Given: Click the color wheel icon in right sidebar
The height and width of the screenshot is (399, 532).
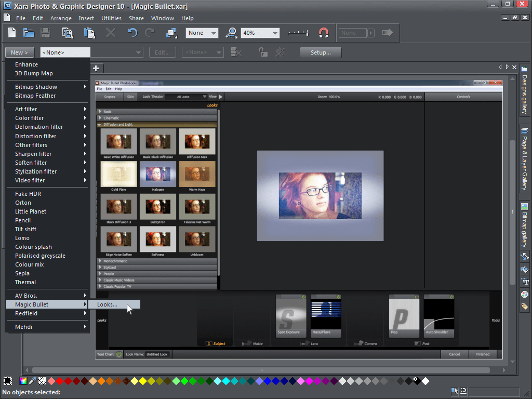Looking at the screenshot, I should [525, 294].
